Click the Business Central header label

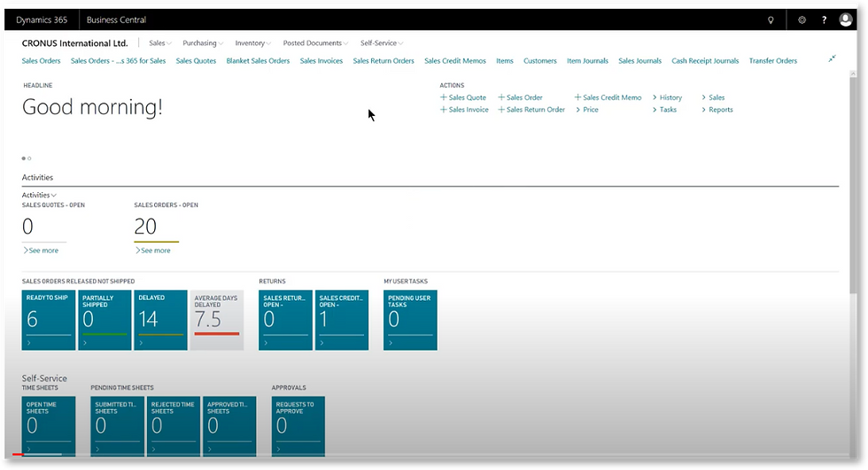coord(116,19)
